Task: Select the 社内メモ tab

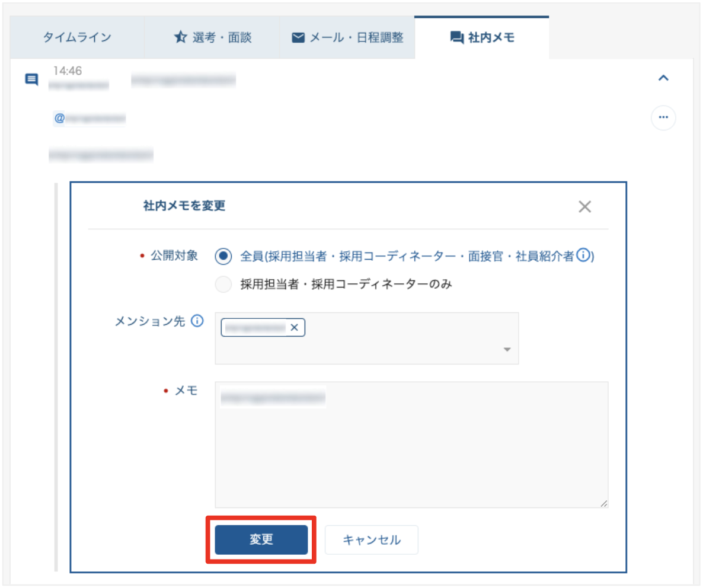Action: [x=482, y=37]
